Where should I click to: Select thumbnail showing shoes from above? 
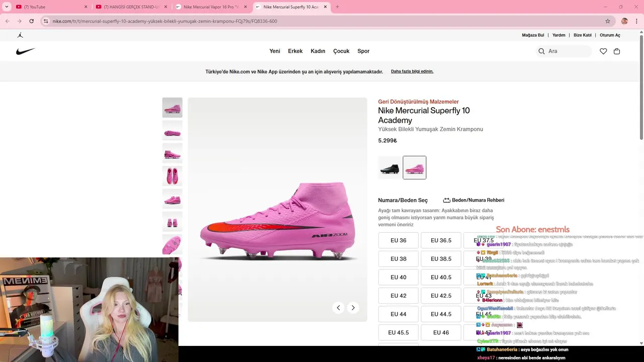click(x=172, y=176)
